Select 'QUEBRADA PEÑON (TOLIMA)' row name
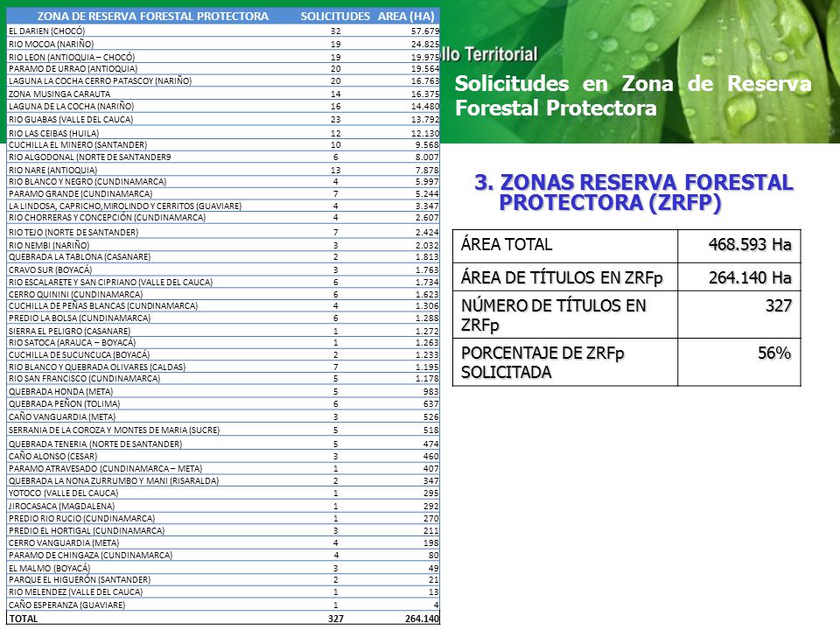The height and width of the screenshot is (630, 840). pos(64,404)
